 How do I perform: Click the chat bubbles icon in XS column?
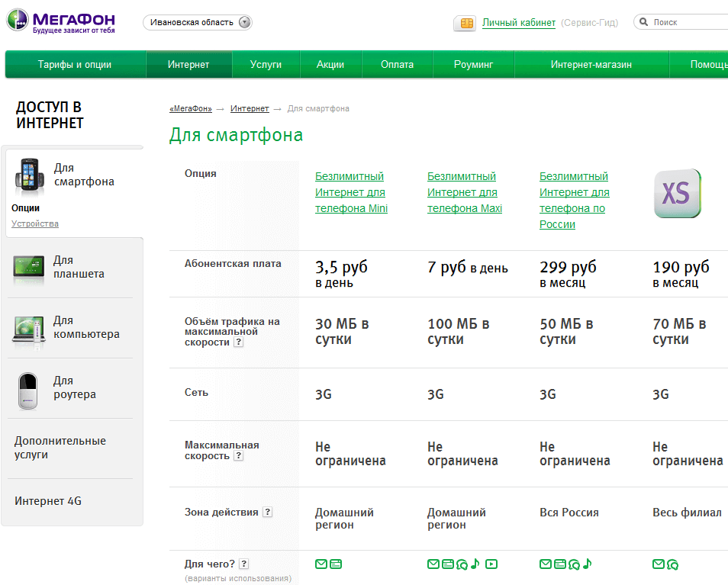[x=673, y=564]
